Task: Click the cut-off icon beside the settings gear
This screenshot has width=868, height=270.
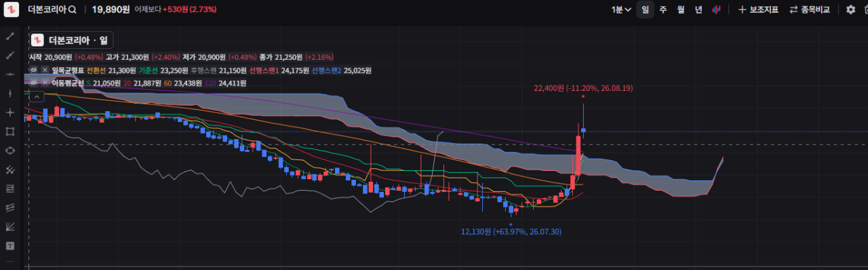Action: [x=865, y=9]
